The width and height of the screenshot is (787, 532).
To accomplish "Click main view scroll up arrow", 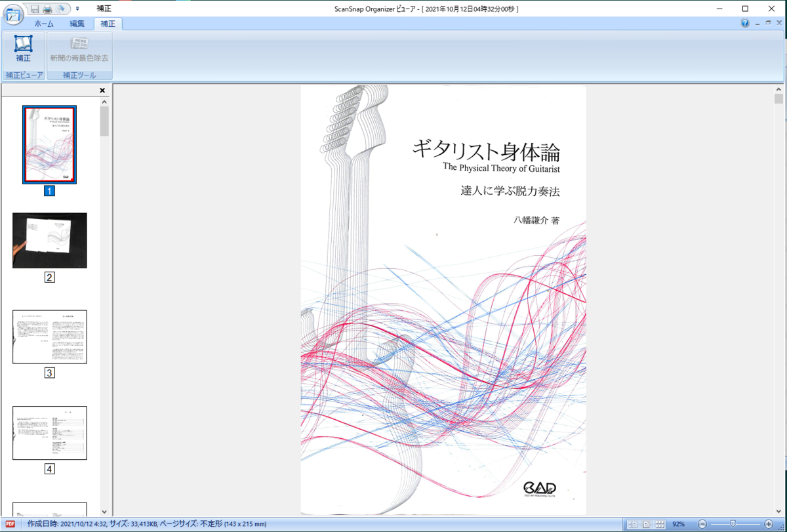I will [x=778, y=89].
